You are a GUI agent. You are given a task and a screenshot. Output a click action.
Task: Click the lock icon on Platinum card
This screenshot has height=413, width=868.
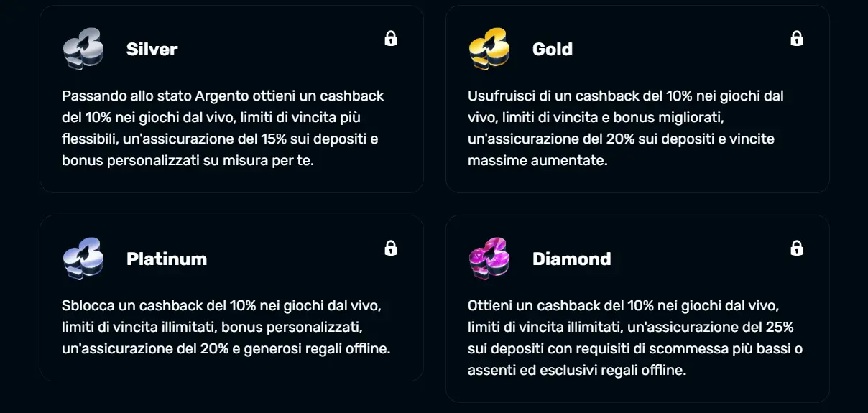pos(391,248)
